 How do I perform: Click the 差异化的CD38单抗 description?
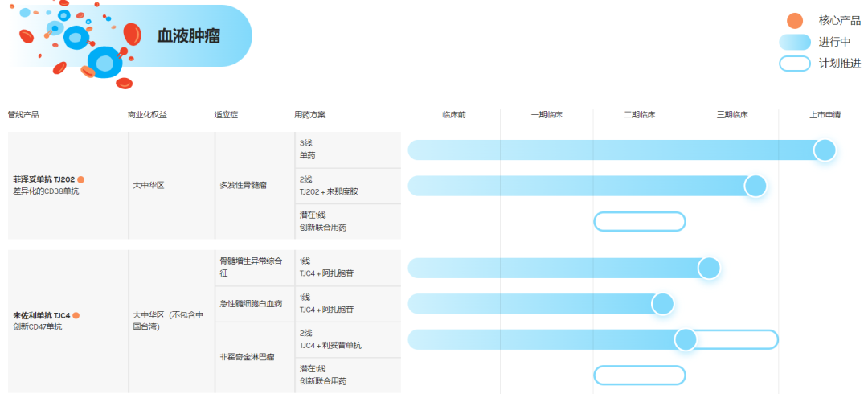46,191
